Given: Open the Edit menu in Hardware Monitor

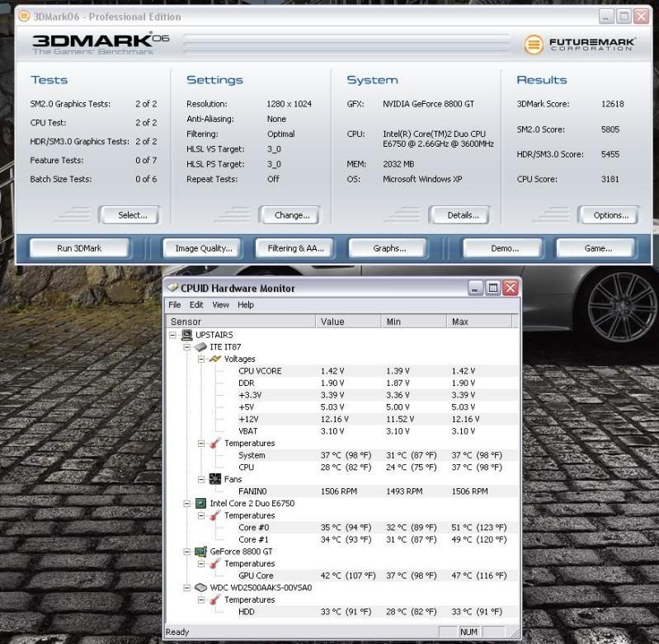Looking at the screenshot, I should (x=196, y=304).
